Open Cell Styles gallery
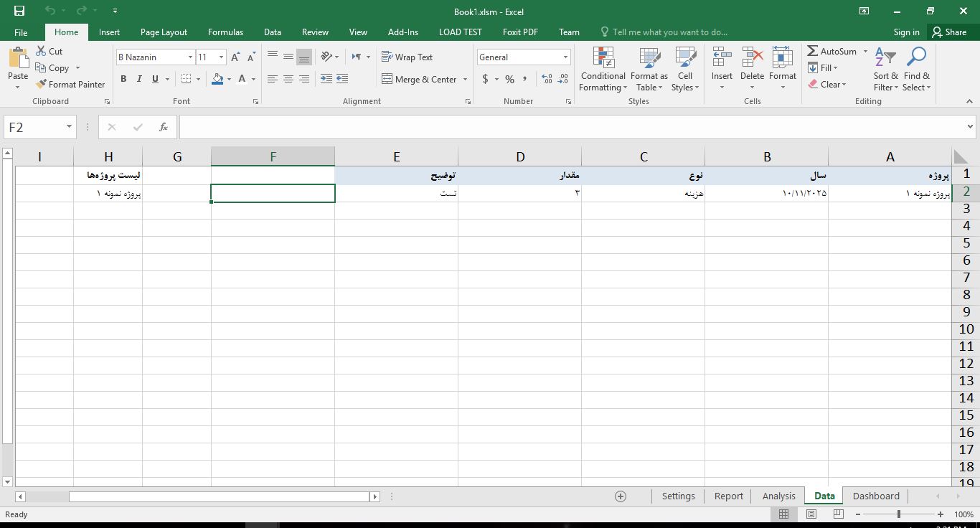The height and width of the screenshot is (528, 980). (685, 70)
